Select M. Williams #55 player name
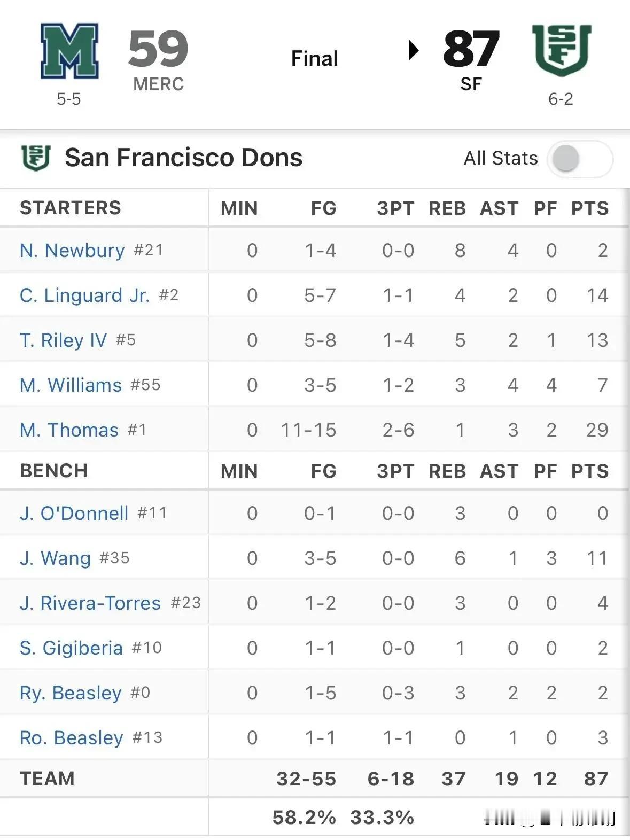Screen dimensions: 630x840 pyautogui.click(x=71, y=385)
